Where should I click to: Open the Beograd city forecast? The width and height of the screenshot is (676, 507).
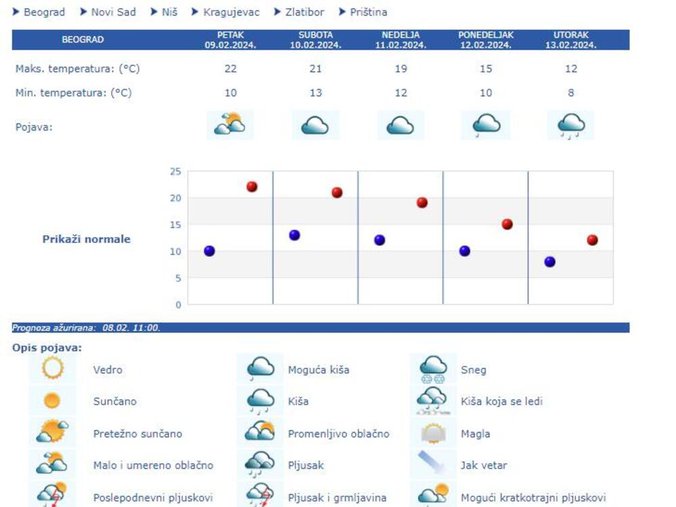click(43, 12)
